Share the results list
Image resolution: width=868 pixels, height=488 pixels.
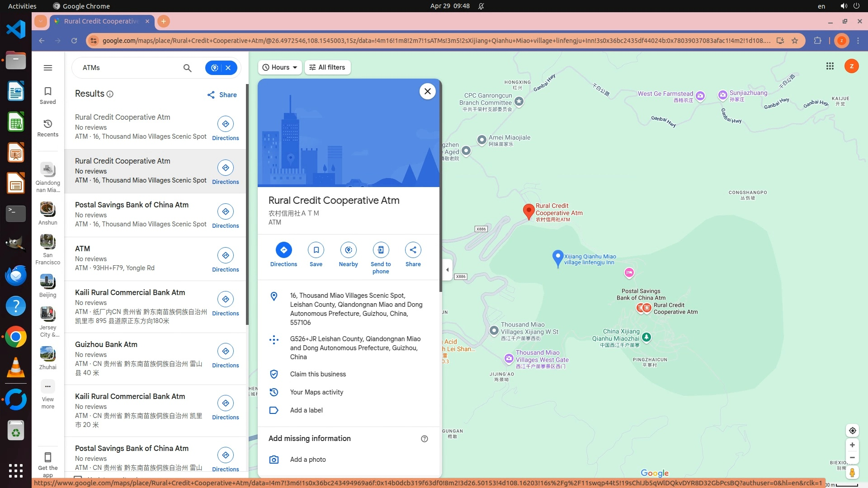[x=222, y=95]
